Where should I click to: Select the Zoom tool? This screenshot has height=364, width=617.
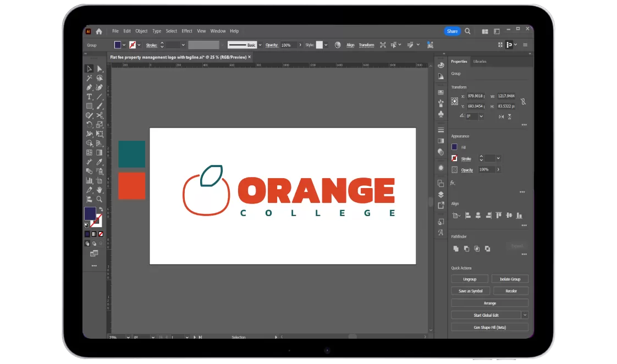click(100, 200)
